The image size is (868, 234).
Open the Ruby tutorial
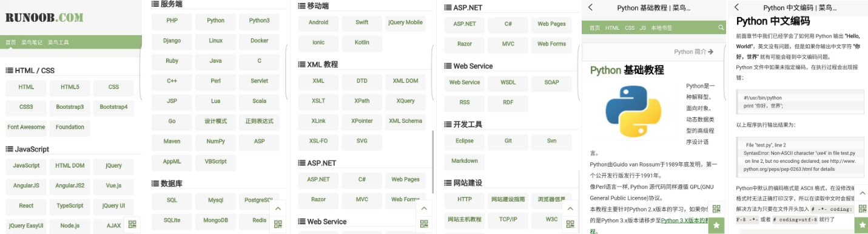tap(172, 61)
